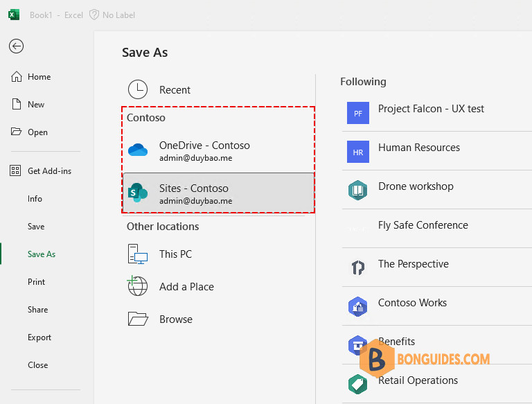Click the No Label sensitivity shield icon

tap(94, 15)
